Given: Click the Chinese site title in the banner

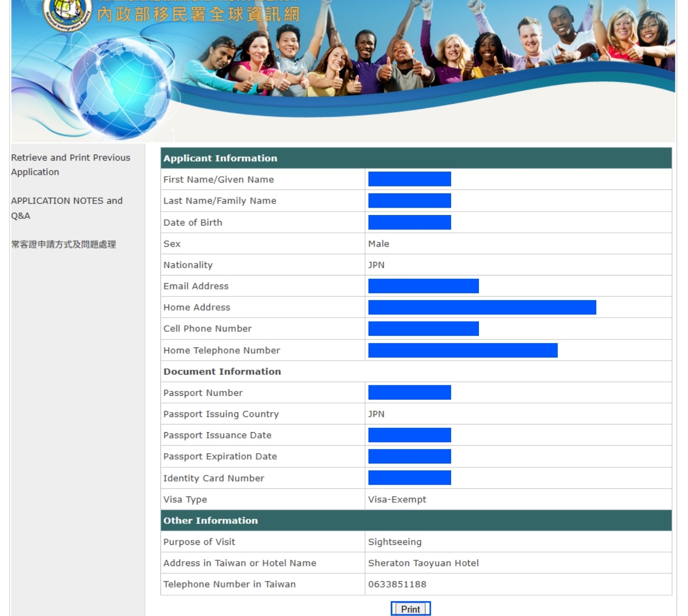Looking at the screenshot, I should 198,15.
